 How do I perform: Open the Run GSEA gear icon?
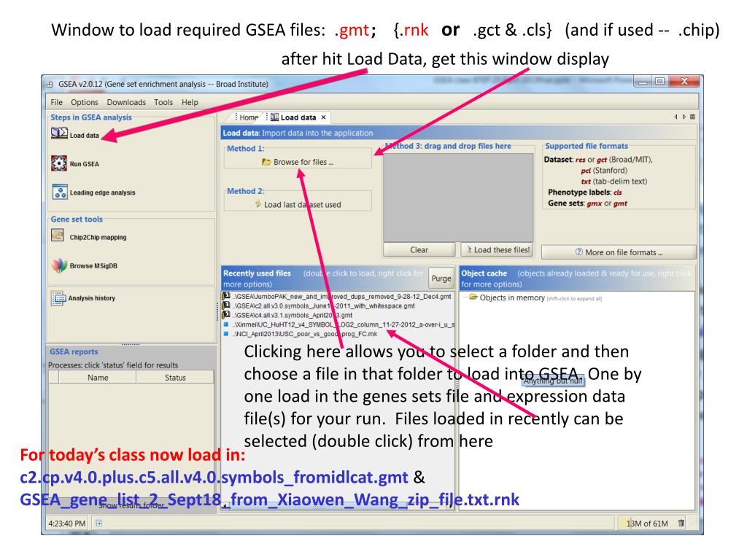(59, 163)
